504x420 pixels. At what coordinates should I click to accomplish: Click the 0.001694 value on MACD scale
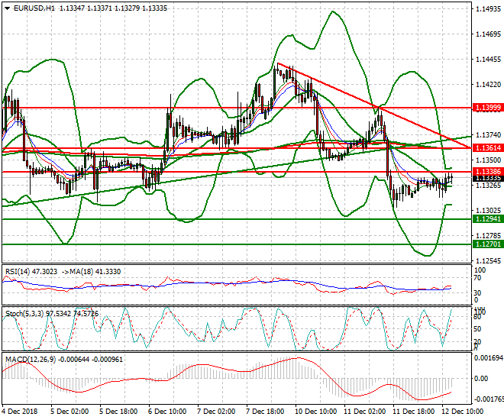pos(489,357)
